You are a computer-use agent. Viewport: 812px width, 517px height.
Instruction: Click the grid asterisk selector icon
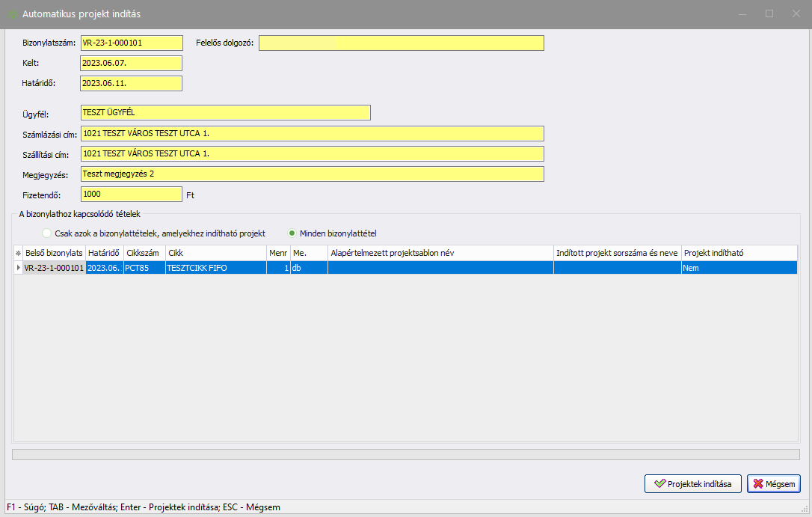coord(18,253)
